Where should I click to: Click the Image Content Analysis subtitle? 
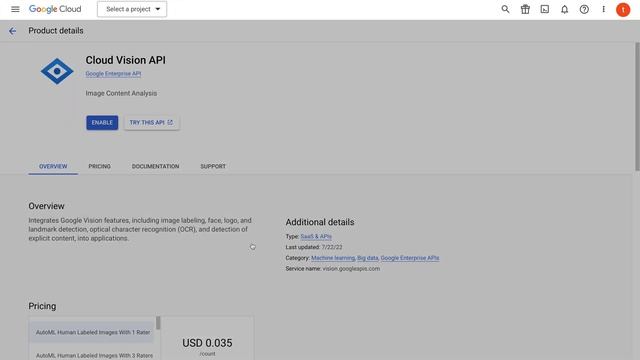pos(121,93)
